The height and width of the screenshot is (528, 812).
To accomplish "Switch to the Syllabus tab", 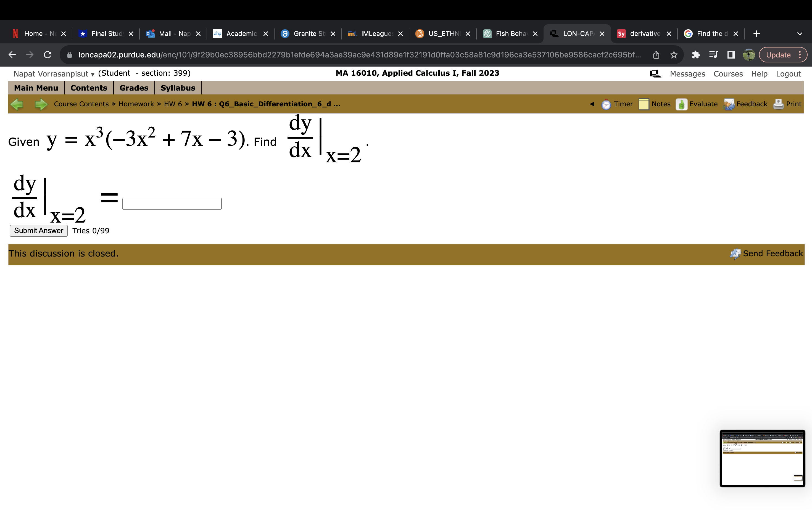I will coord(178,88).
